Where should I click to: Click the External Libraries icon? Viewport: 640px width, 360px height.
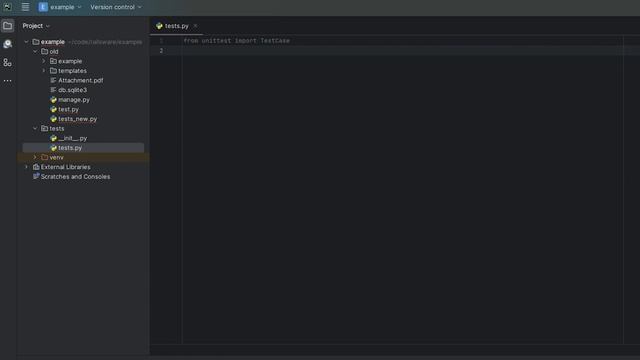pyautogui.click(x=36, y=167)
